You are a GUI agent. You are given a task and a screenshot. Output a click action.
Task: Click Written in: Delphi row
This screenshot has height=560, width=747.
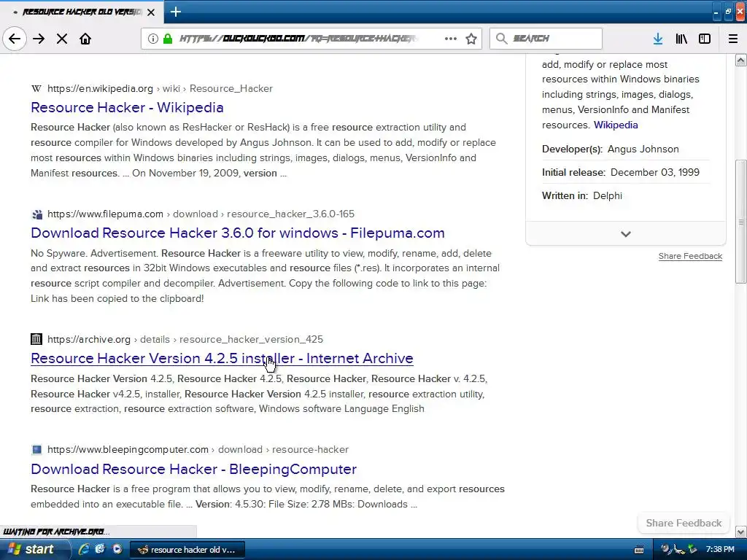[625, 195]
